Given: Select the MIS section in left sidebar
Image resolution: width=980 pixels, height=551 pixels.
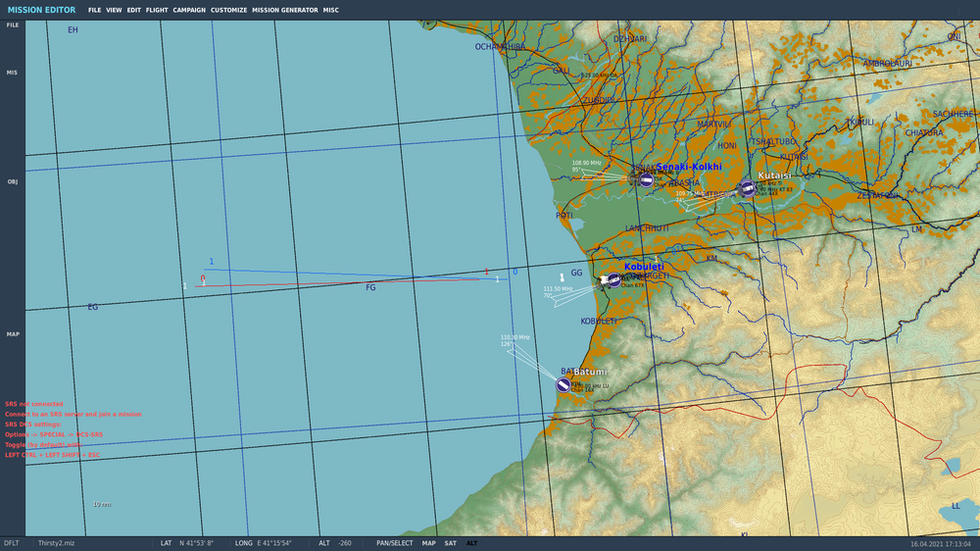Looking at the screenshot, I should tap(12, 73).
